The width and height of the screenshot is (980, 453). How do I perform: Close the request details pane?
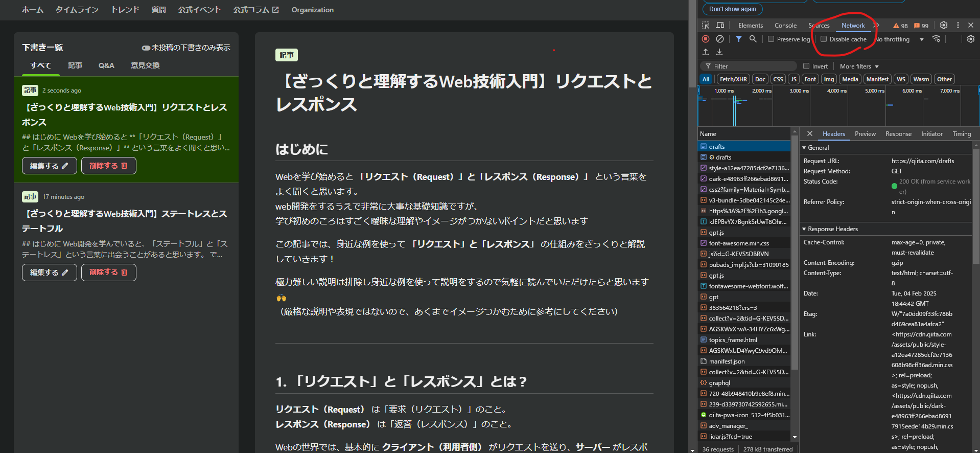810,133
